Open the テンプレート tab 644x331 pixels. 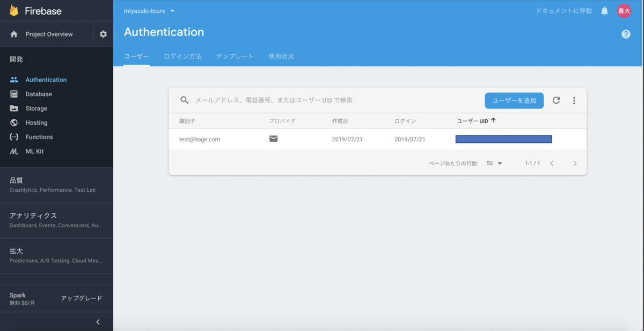tap(235, 56)
